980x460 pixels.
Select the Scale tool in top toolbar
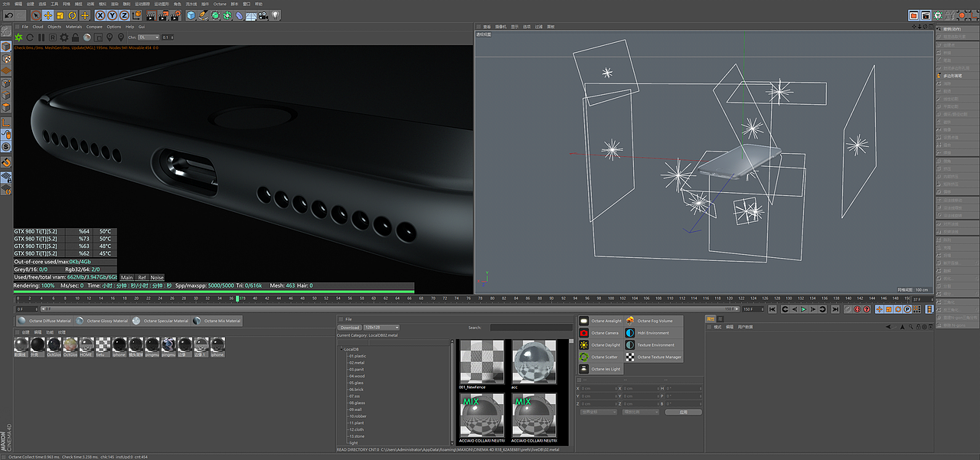[60, 15]
